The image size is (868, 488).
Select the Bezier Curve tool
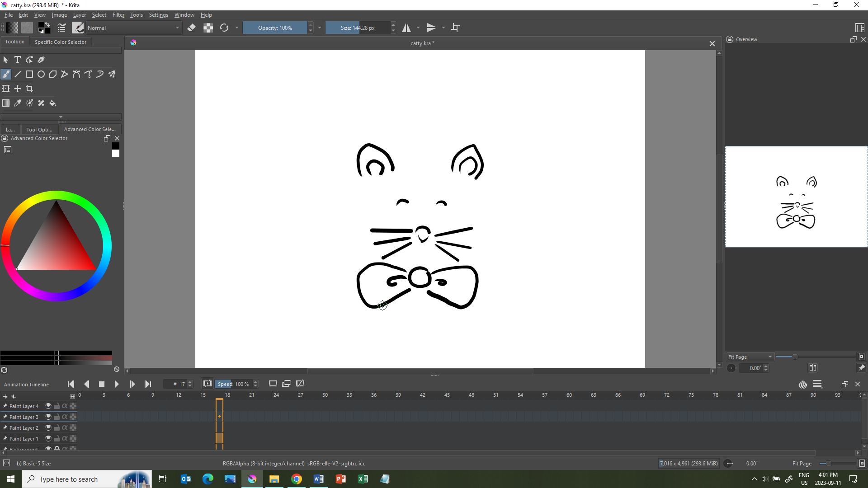(x=76, y=74)
